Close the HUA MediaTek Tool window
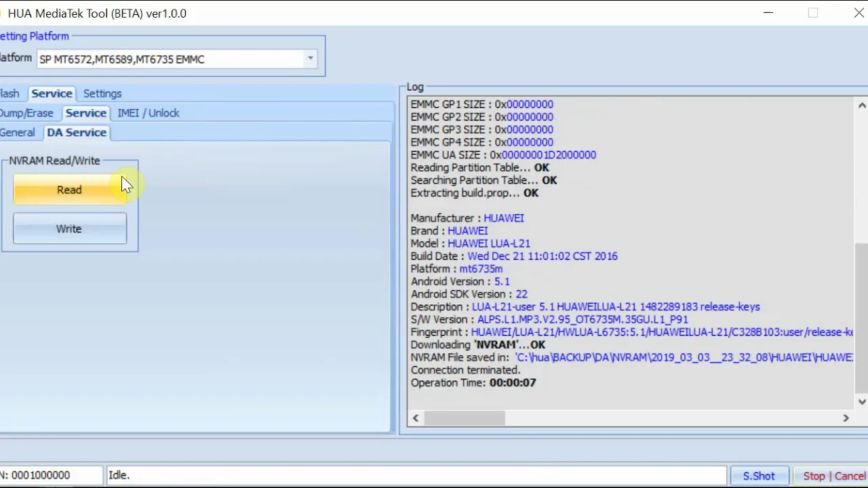 click(858, 13)
